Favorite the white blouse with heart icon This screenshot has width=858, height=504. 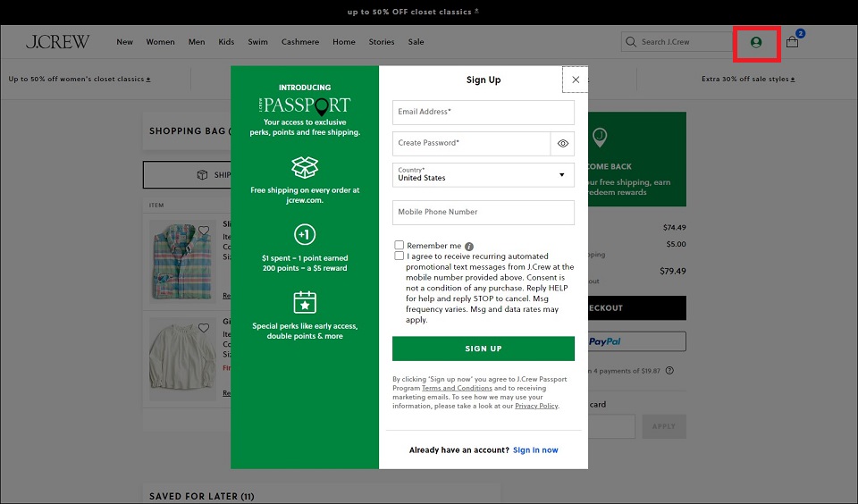(x=204, y=328)
